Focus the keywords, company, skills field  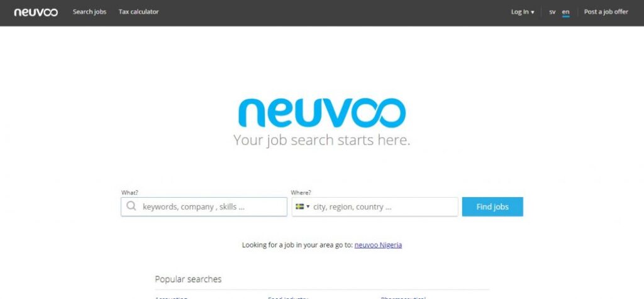pos(204,206)
